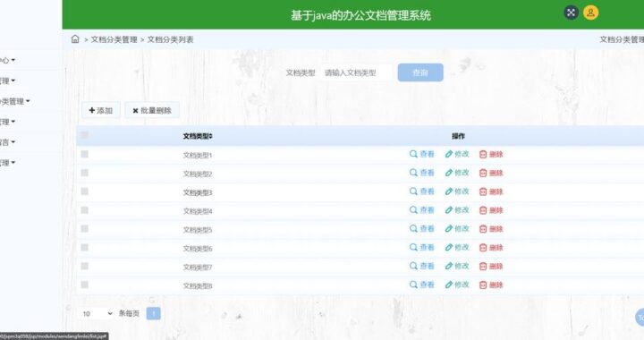
Task: Check the box for 文档类型5
Action: 85,229
